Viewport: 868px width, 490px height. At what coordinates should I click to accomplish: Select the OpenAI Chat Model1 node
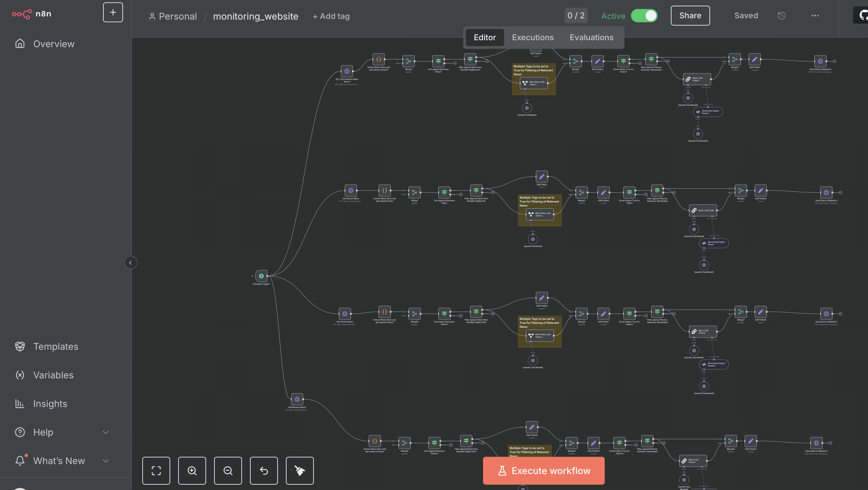pyautogui.click(x=527, y=108)
